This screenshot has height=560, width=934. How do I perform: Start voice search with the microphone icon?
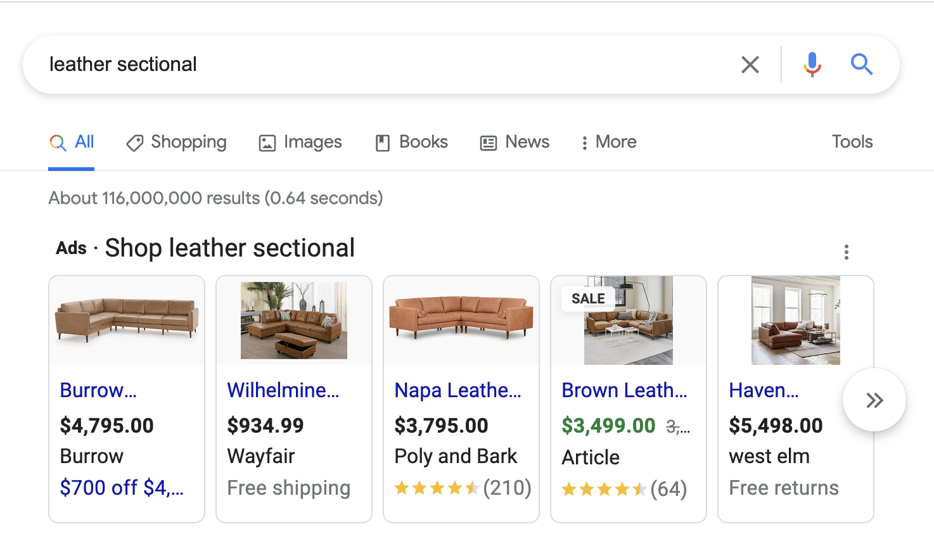[x=812, y=65]
